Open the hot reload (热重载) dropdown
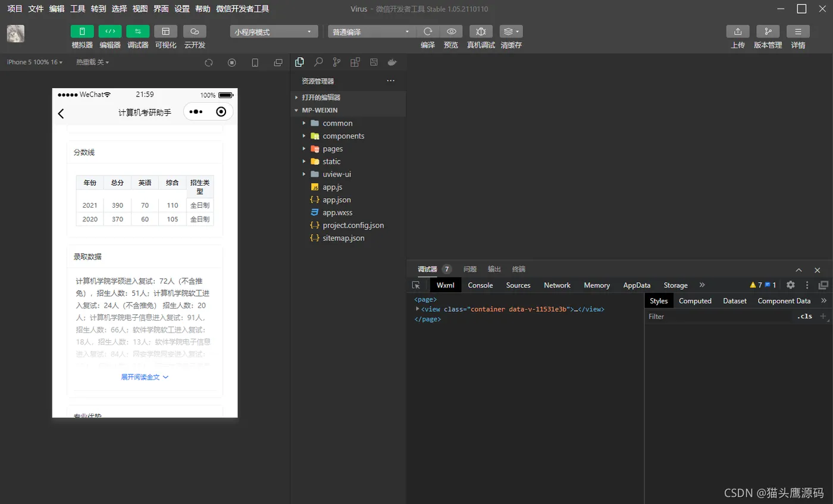Viewport: 833px width, 504px height. (x=92, y=62)
